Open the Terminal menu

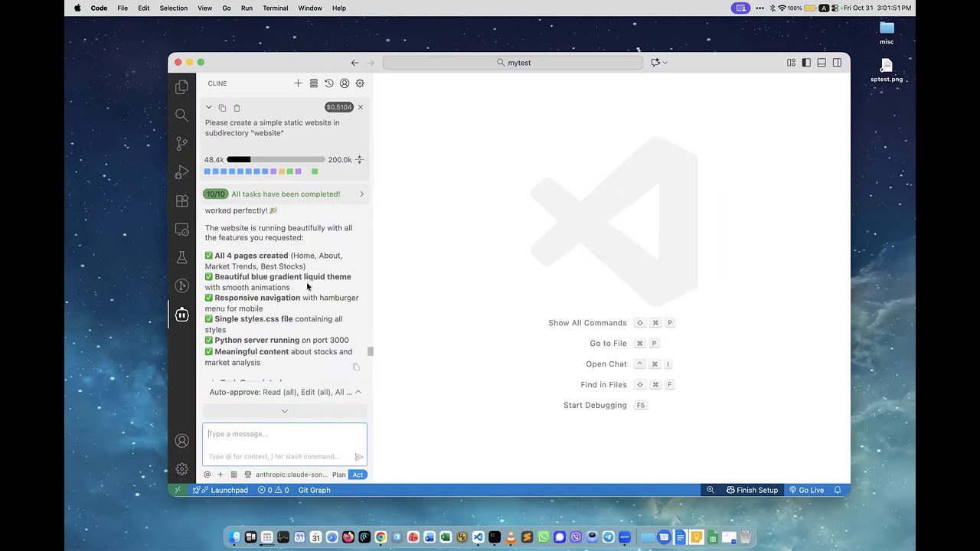pos(275,8)
